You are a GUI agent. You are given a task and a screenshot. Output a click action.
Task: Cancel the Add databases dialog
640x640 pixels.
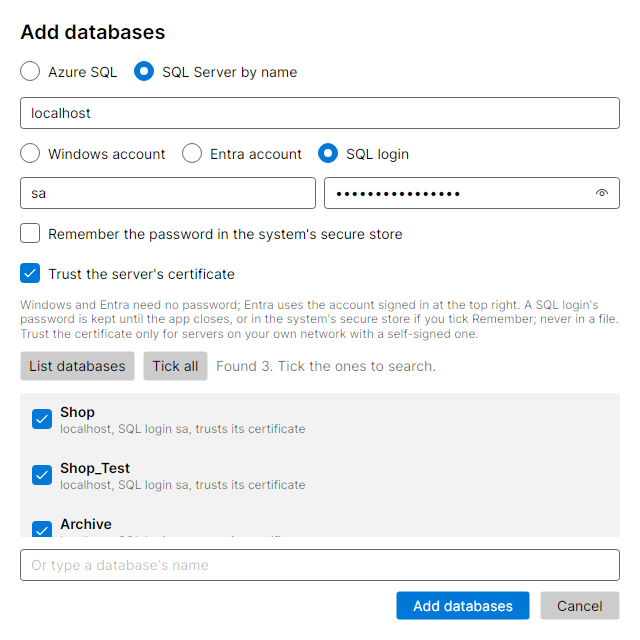[580, 606]
